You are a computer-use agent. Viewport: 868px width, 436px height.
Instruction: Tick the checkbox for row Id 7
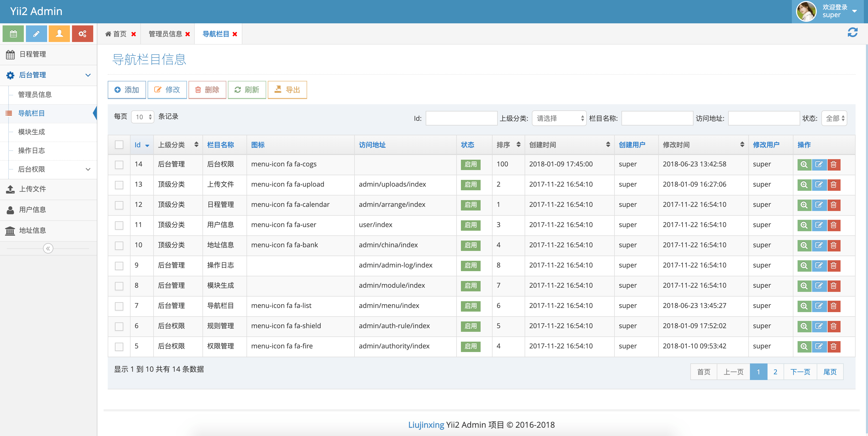tap(119, 306)
